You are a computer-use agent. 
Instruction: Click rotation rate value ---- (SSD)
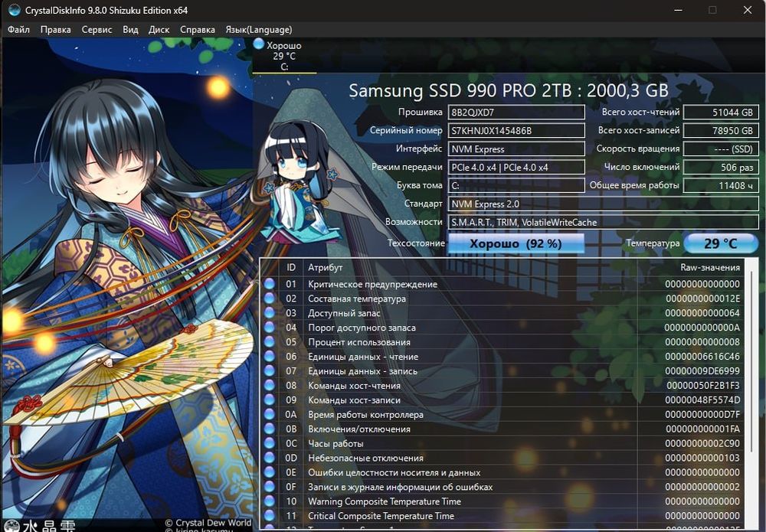point(721,149)
